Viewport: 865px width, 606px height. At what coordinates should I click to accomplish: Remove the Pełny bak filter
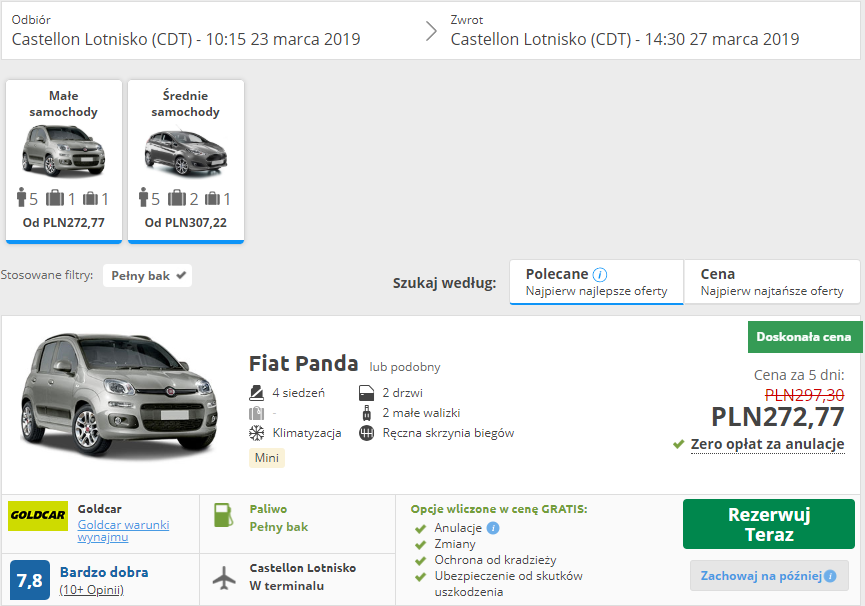tap(181, 275)
